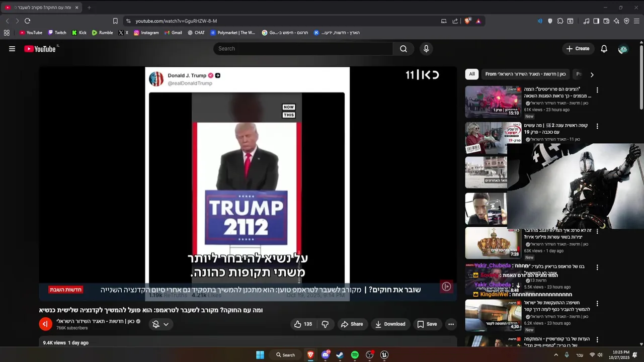Open Windows Start menu

pos(260,355)
